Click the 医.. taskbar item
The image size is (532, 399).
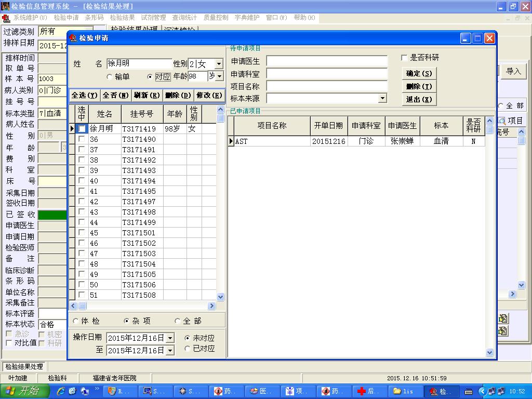point(262,391)
